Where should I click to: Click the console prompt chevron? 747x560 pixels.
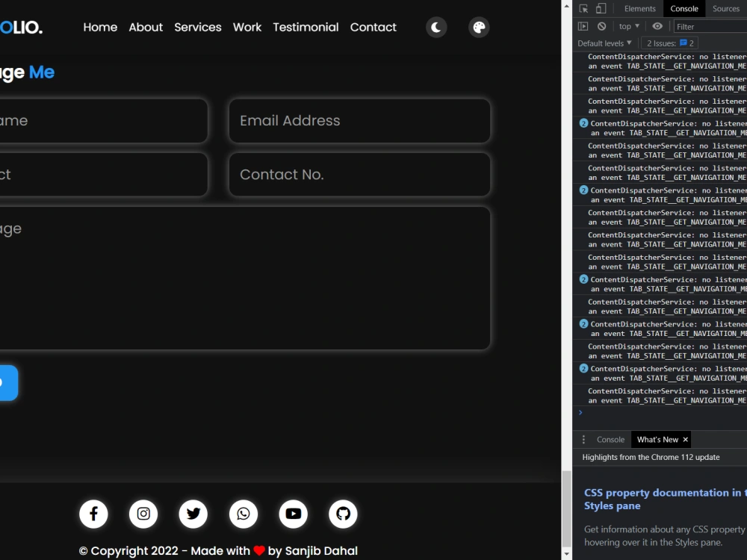580,413
